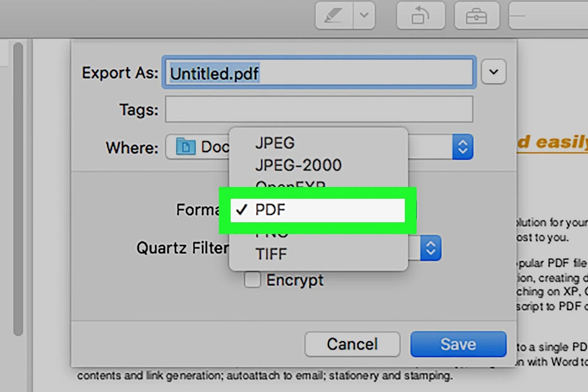588x392 pixels.
Task: Click the PDF checkmark icon
Action: 241,210
